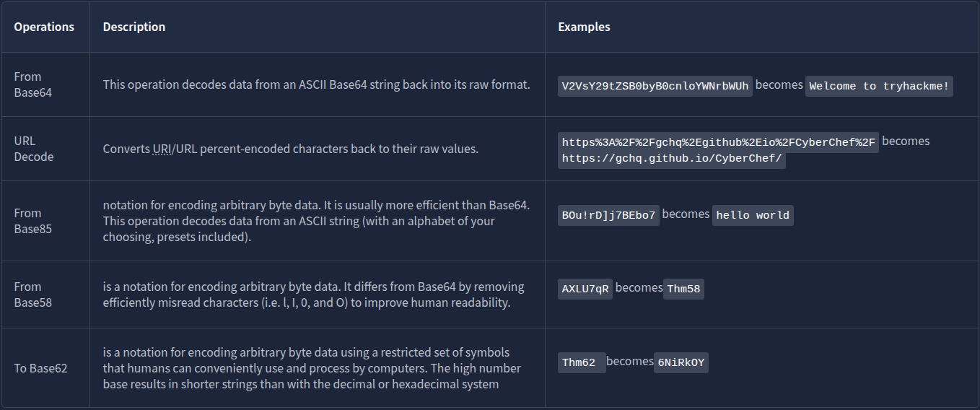
Task: Select the URL Decode operation cell
Action: [x=34, y=149]
